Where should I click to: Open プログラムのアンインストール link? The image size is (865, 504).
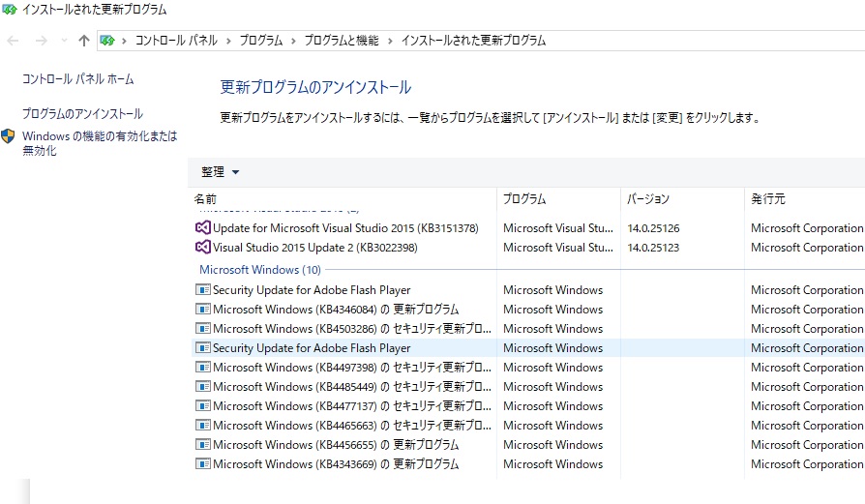(83, 113)
